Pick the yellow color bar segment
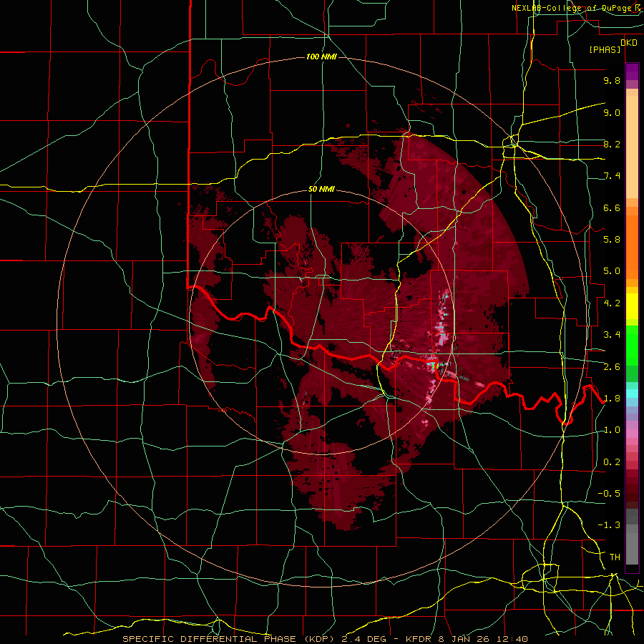This screenshot has width=644, height=644. coord(632,306)
